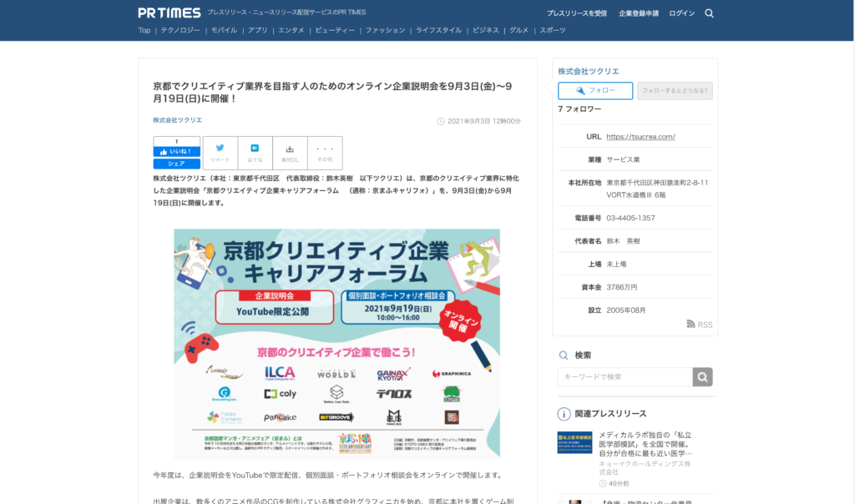Click the Facebook シェア button
Viewport: 855px width, 504px height.
pyautogui.click(x=177, y=164)
